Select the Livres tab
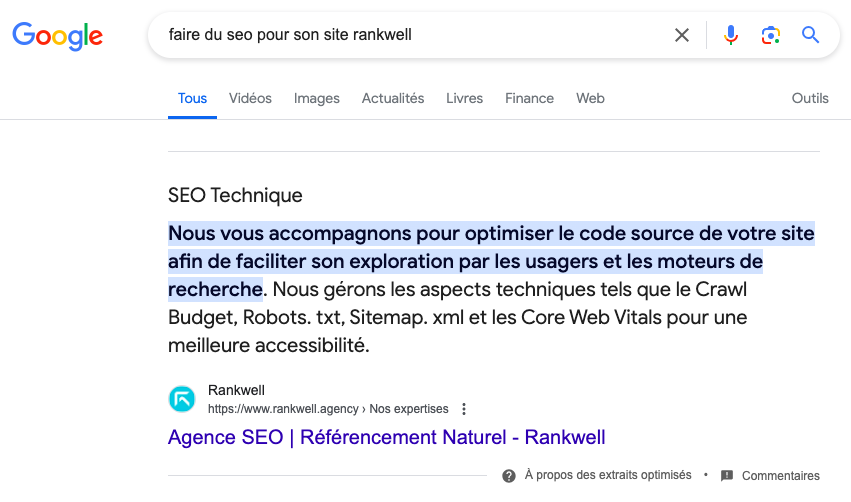 (465, 98)
